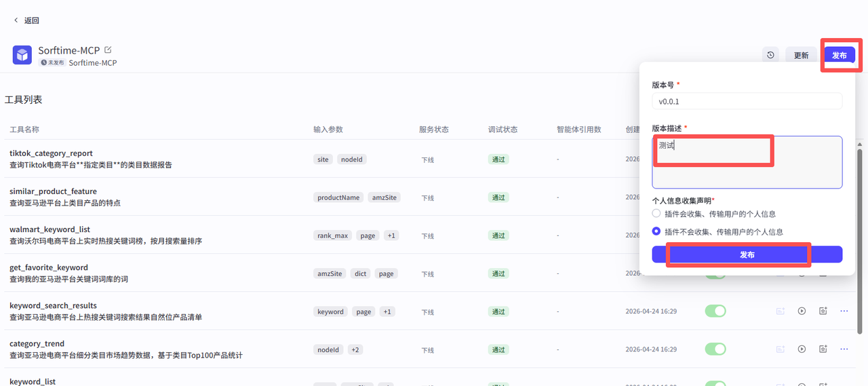
Task: Run the category_trend tool with play icon
Action: tap(802, 349)
